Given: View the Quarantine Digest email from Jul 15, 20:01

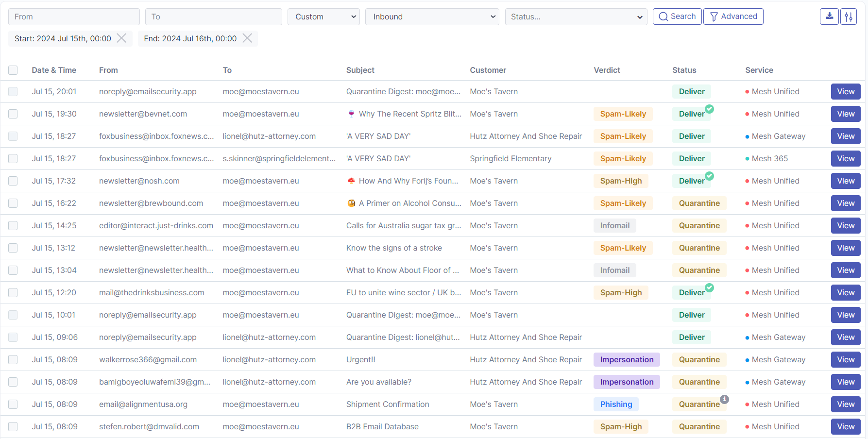Looking at the screenshot, I should (845, 91).
